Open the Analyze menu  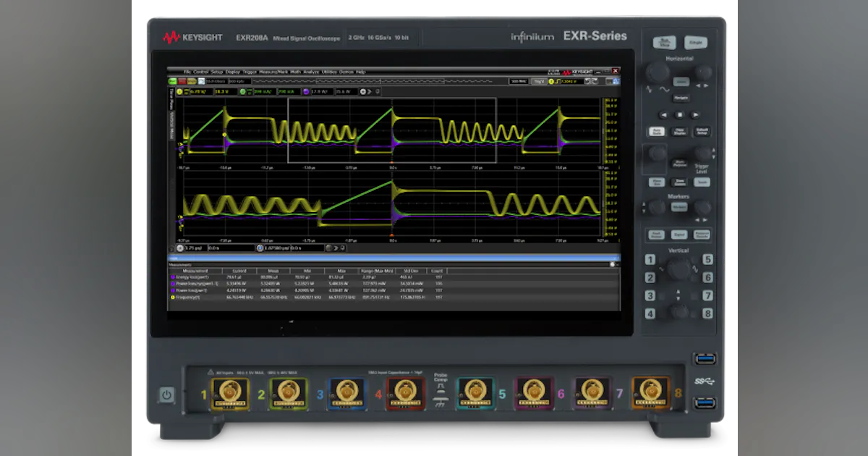[311, 72]
